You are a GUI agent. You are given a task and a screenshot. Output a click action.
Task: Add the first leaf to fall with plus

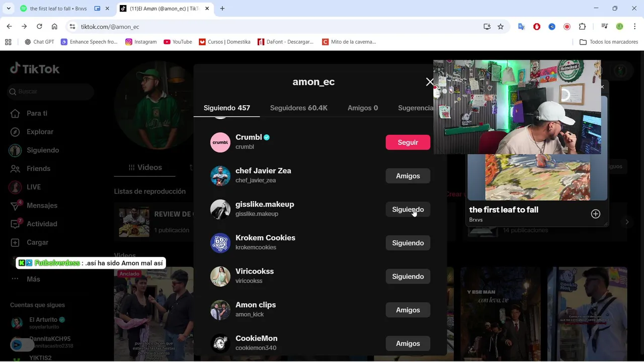(595, 214)
